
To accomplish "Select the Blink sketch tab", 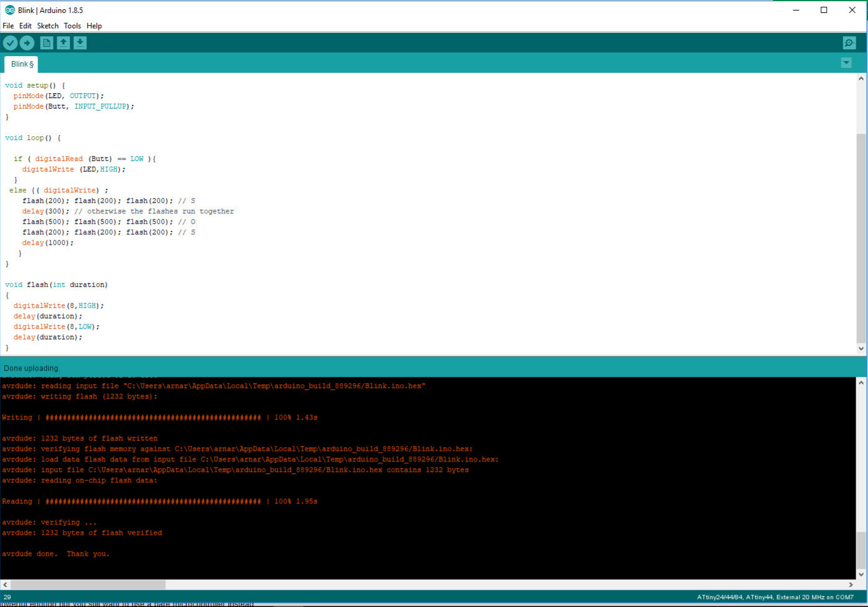I will click(22, 64).
